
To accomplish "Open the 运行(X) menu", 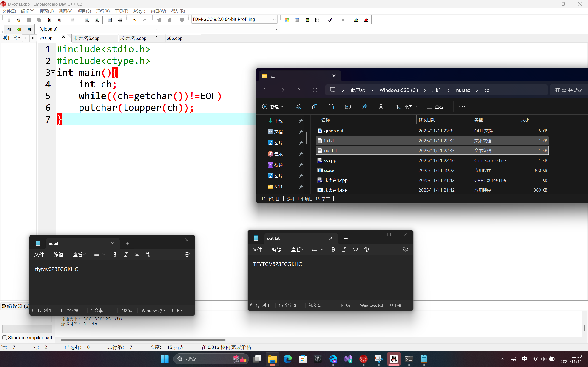I will click(x=102, y=11).
